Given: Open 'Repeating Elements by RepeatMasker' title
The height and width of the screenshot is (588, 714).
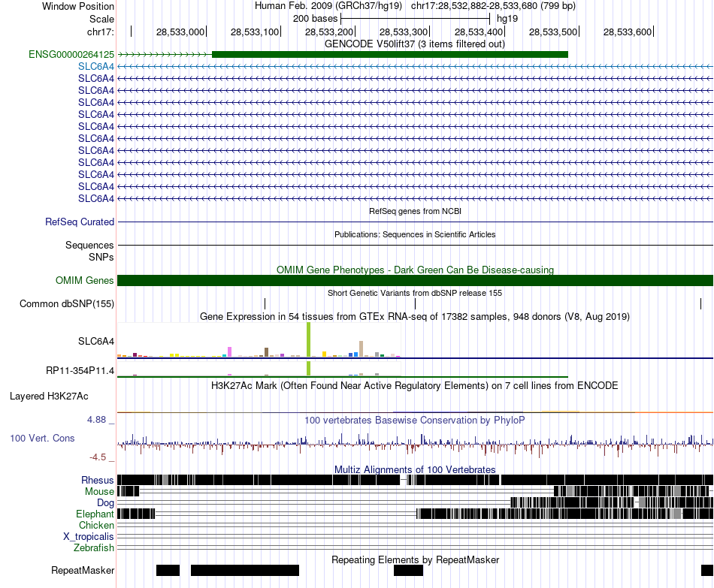Looking at the screenshot, I should 415,559.
